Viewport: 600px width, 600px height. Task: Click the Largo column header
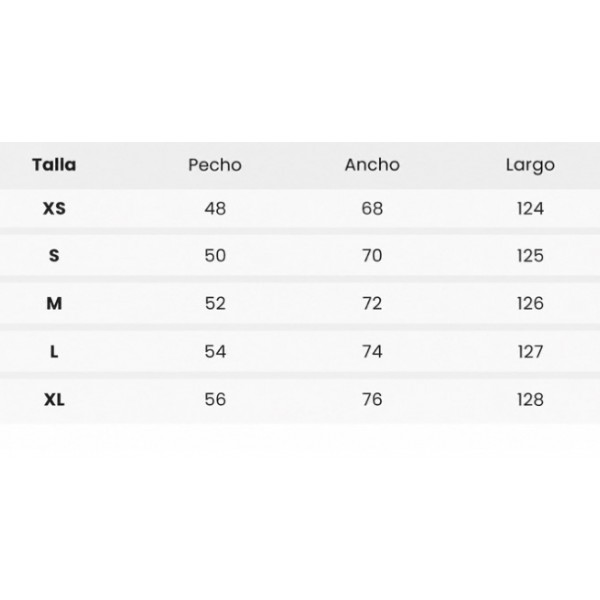click(x=530, y=166)
